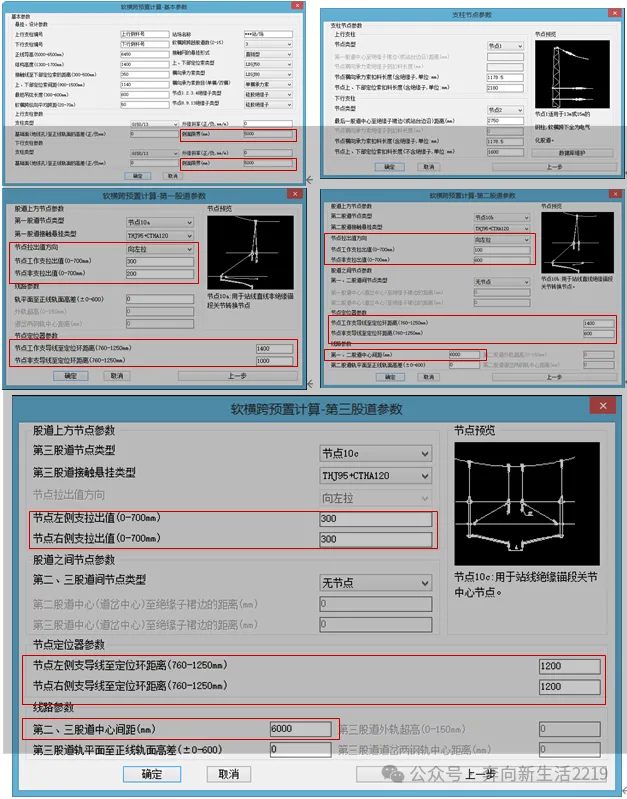Edit 第一、二股道中心间距 field
627x799 pixels.
pyautogui.click(x=464, y=355)
